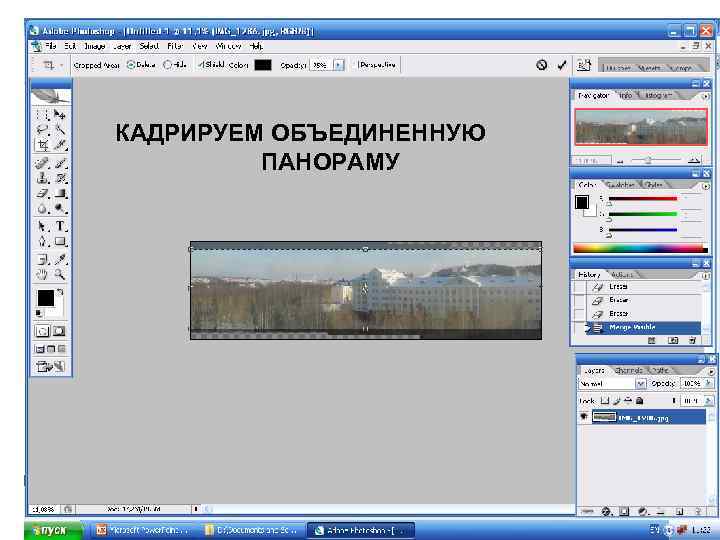Select the Type tool

tap(60, 226)
